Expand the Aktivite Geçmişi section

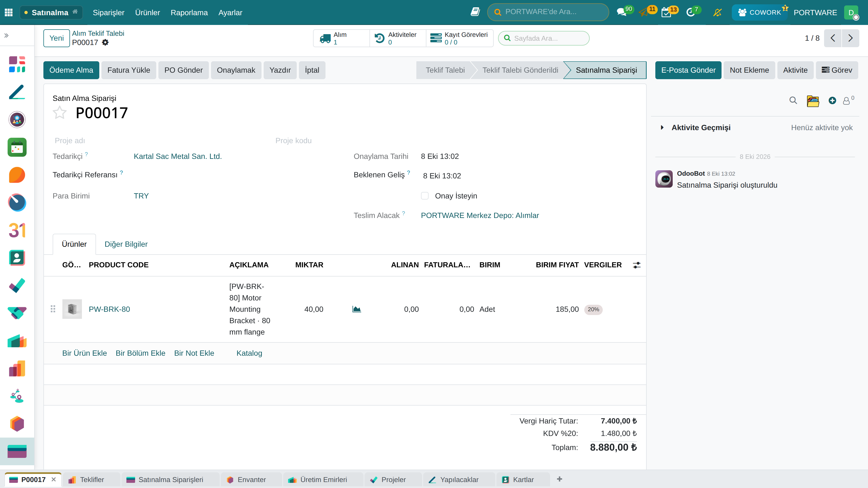[x=701, y=128]
